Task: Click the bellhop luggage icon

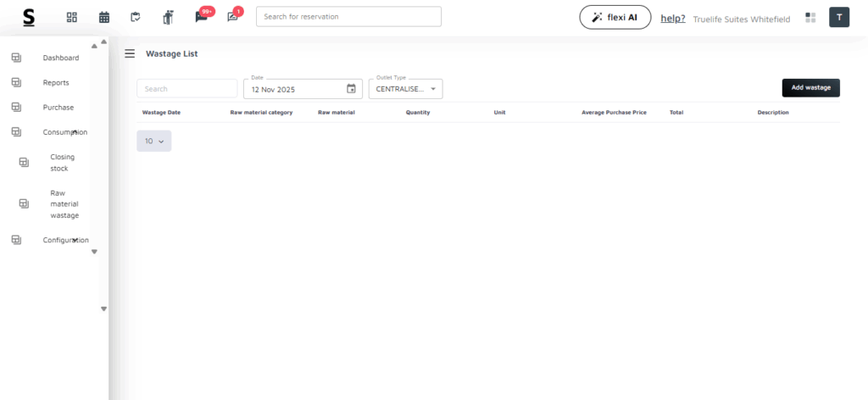Action: pos(168,17)
